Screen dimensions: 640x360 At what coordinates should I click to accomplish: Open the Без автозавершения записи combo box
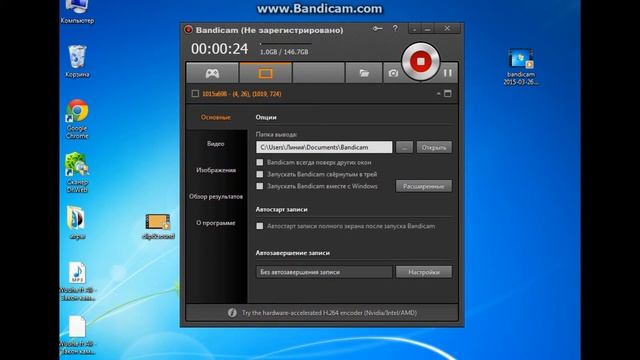(x=324, y=272)
